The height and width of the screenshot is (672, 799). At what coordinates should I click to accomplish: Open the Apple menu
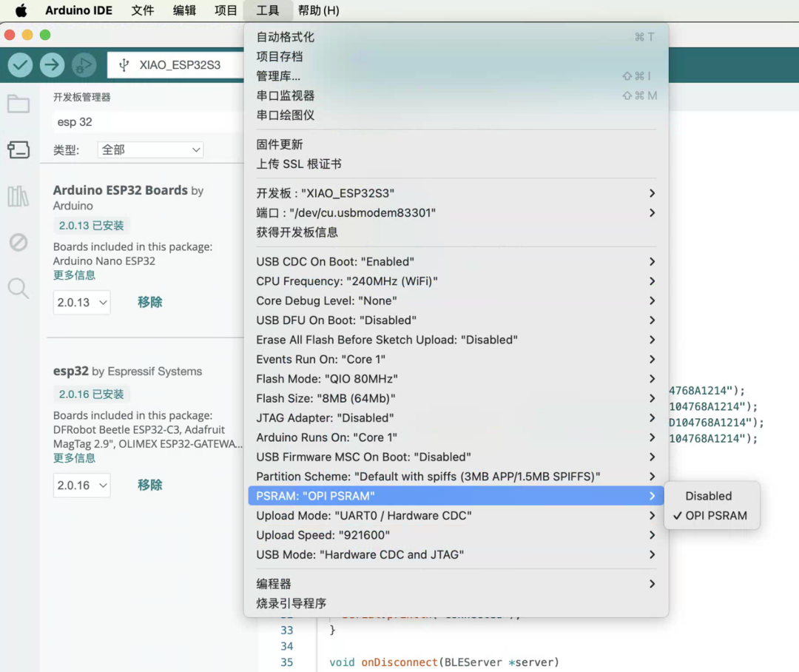[21, 10]
